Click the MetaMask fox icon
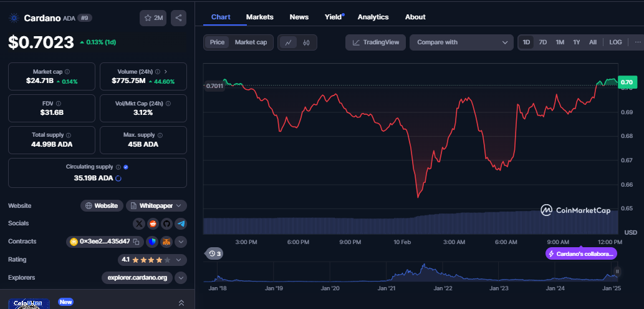Screen dimensions: 644x309 (166, 242)
